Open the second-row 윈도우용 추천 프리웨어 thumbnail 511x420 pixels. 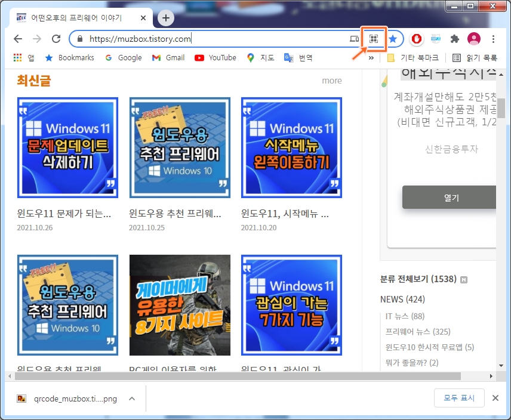tap(68, 305)
